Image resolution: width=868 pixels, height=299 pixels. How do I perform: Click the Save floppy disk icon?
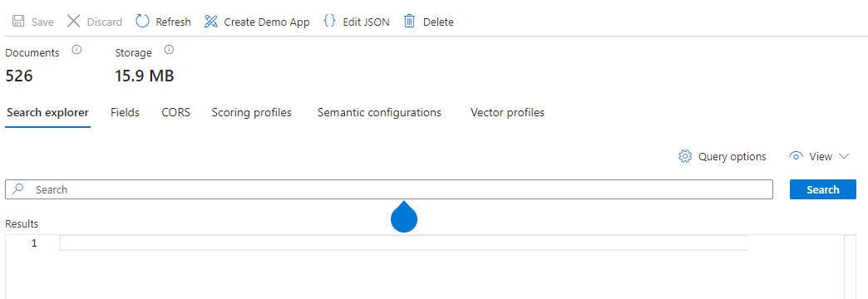(x=18, y=22)
